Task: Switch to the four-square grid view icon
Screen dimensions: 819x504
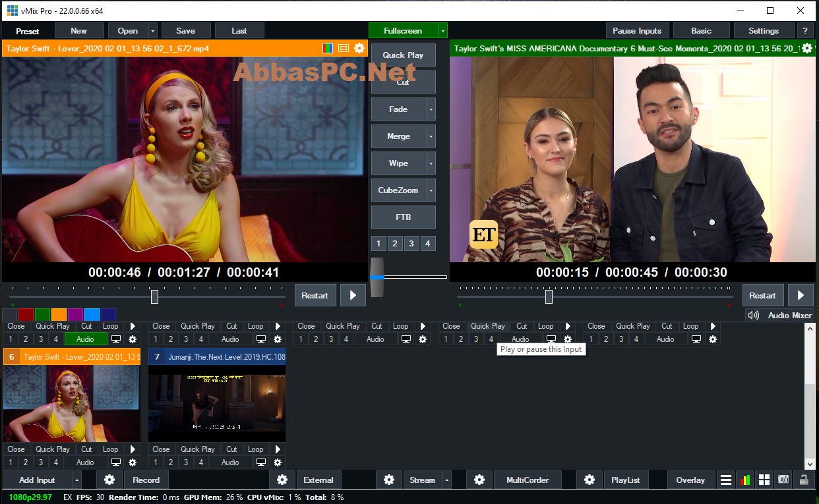Action: (x=764, y=480)
